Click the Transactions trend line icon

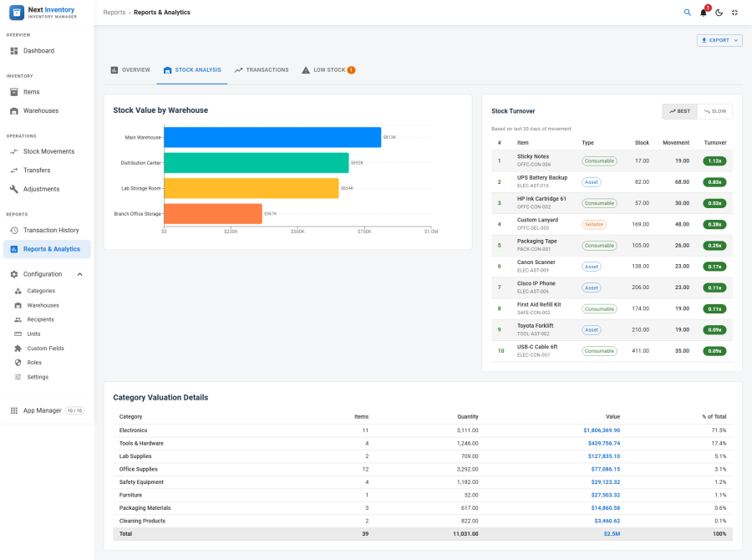tap(238, 70)
